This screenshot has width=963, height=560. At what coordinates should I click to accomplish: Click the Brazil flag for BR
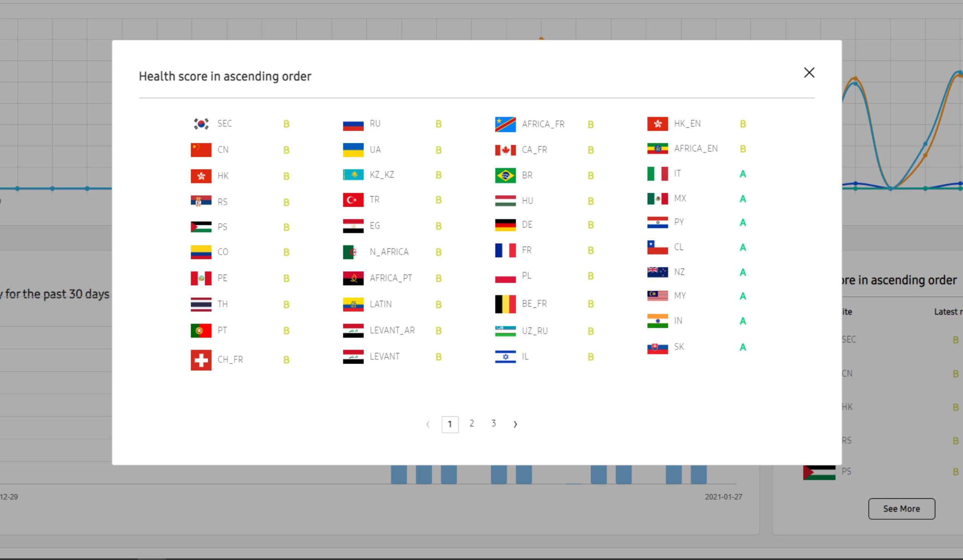coord(505,176)
